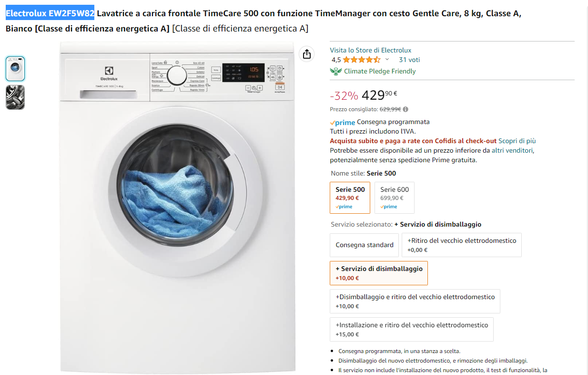Click the Prime logo near Consegna programmata
Image resolution: width=588 pixels, height=375 pixels.
coord(343,123)
